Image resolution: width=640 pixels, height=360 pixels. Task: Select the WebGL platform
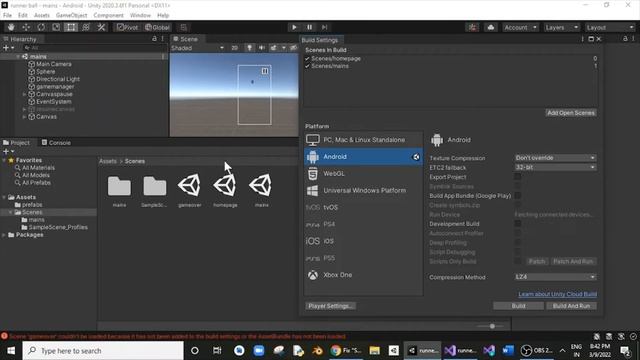(363, 173)
